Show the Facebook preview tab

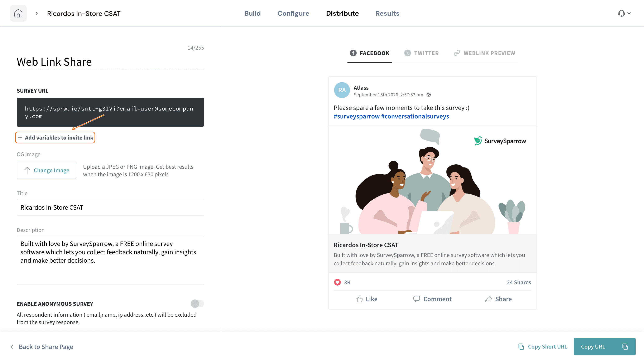(x=370, y=53)
